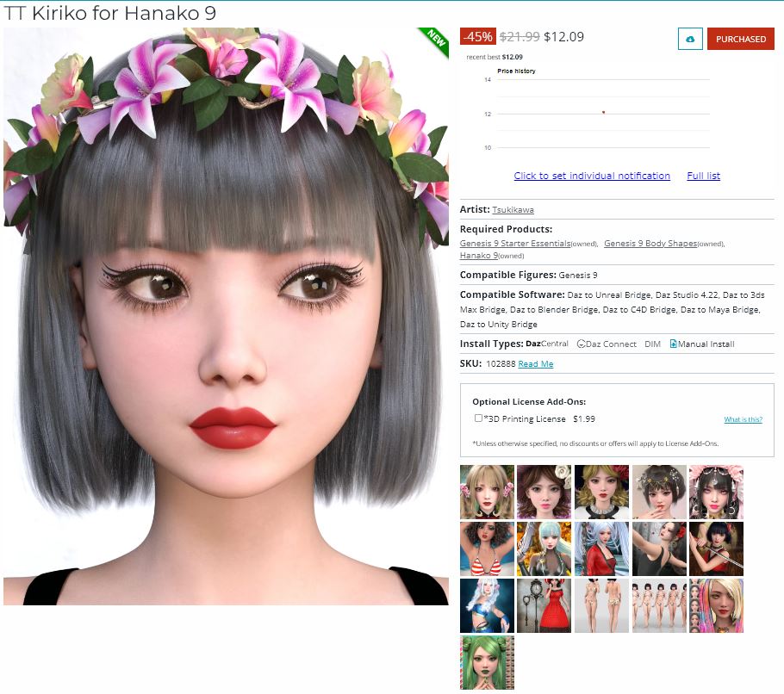784x694 pixels.
Task: Click the Daz Connect icon
Action: [x=581, y=344]
